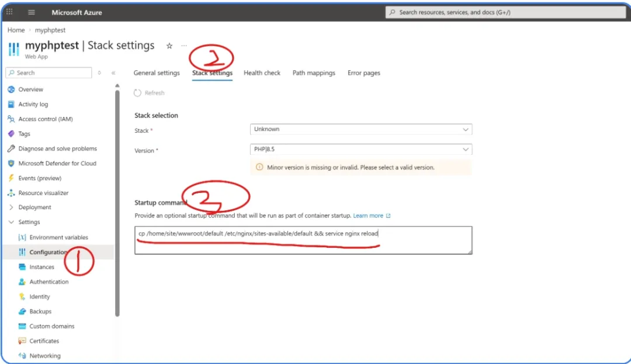Collapse the Settings section
This screenshot has width=631, height=364.
coord(11,222)
